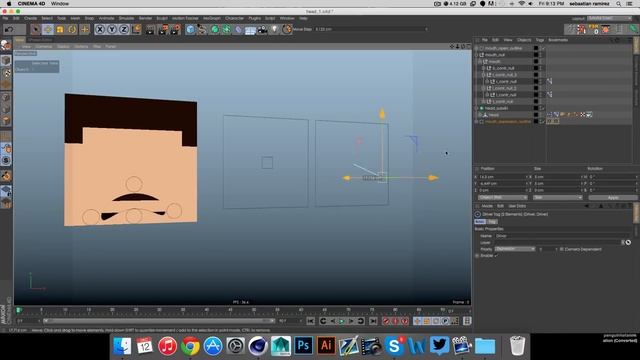Open the Bookmarks menu in Object Manager

(x=558, y=40)
